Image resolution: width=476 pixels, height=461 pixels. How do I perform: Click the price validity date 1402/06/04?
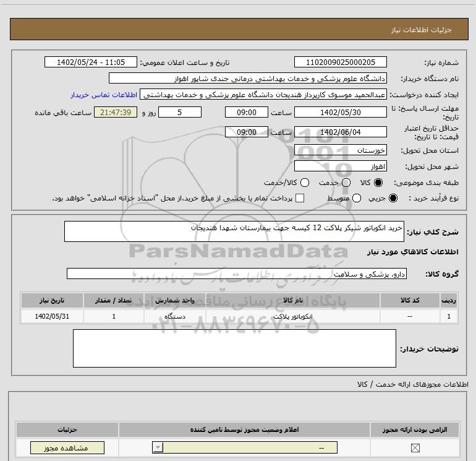[x=340, y=132]
